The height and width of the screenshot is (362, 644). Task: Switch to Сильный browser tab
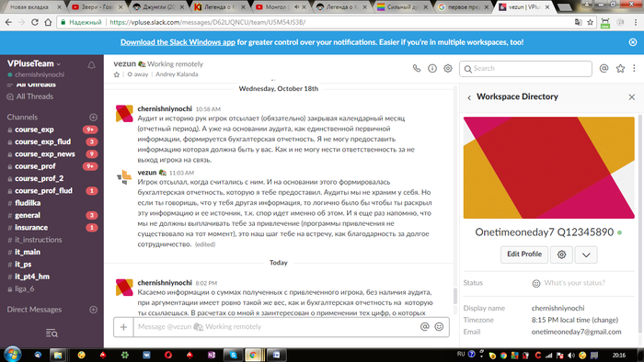[x=403, y=7]
